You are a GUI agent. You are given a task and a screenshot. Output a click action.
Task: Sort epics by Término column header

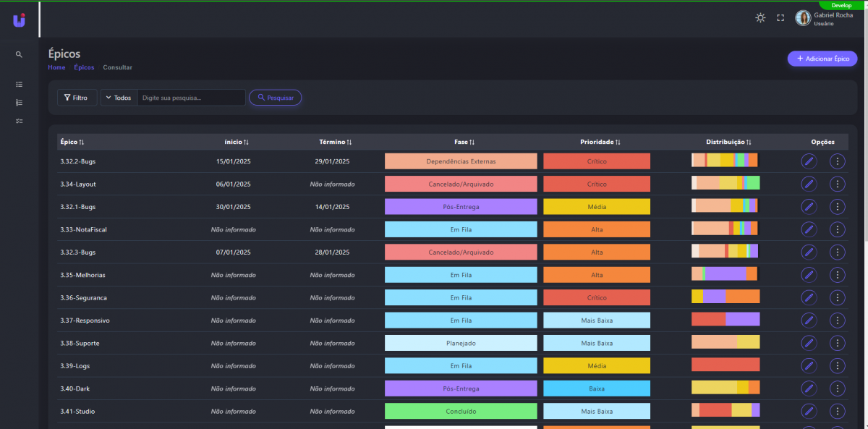click(x=336, y=143)
